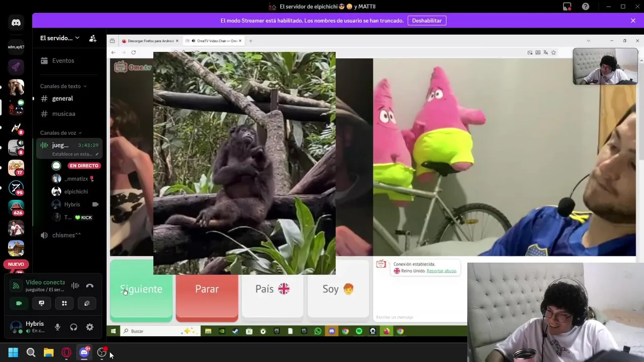Collapse the Canales de voz category
Viewport: 644px width, 362px height.
click(x=61, y=133)
